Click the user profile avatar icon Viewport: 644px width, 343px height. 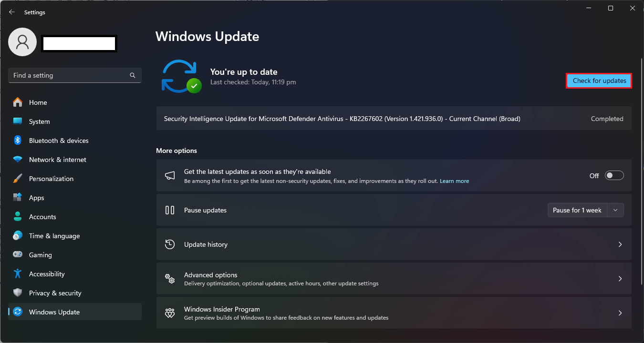click(22, 42)
